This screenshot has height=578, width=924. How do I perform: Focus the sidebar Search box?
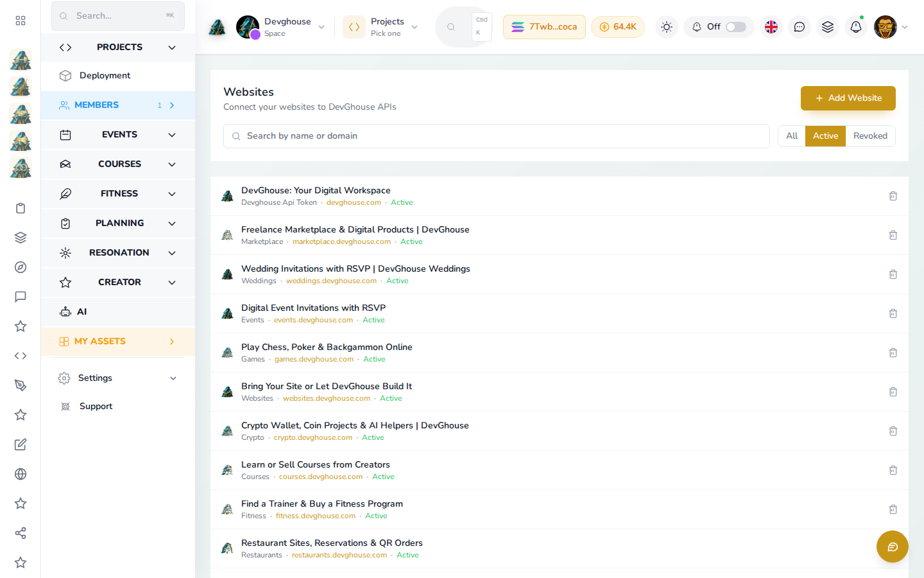(118, 16)
